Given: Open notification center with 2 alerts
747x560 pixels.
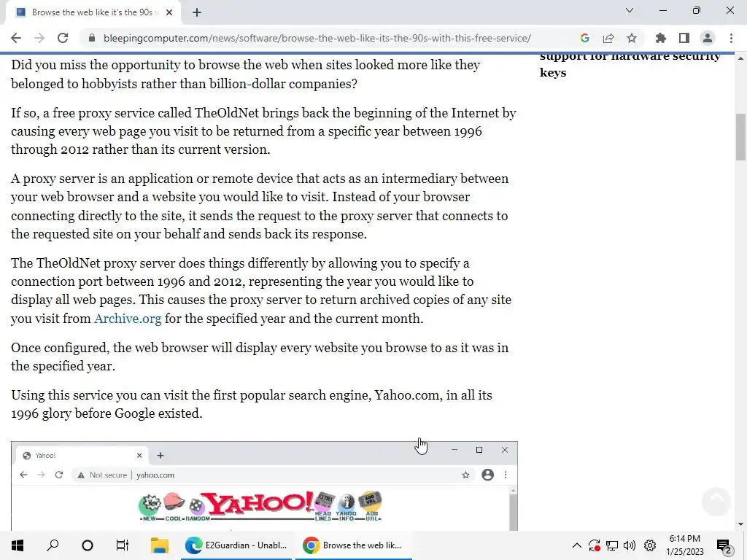Looking at the screenshot, I should [724, 545].
